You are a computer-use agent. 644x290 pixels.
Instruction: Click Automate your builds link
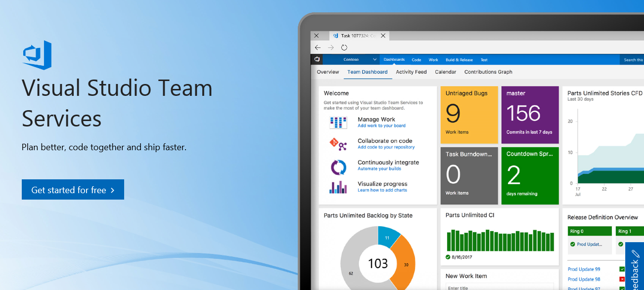[379, 169]
